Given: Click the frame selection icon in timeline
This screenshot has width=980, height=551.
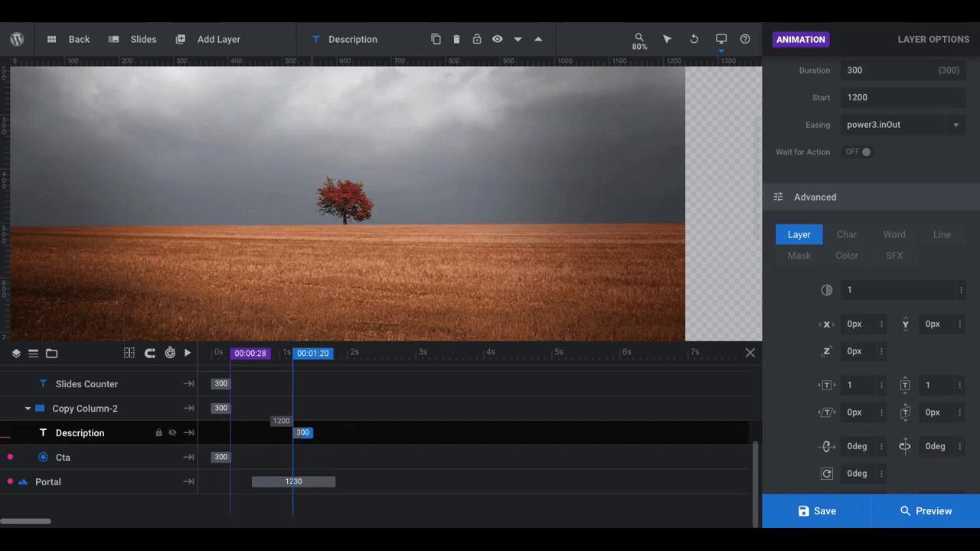Looking at the screenshot, I should pyautogui.click(x=129, y=353).
